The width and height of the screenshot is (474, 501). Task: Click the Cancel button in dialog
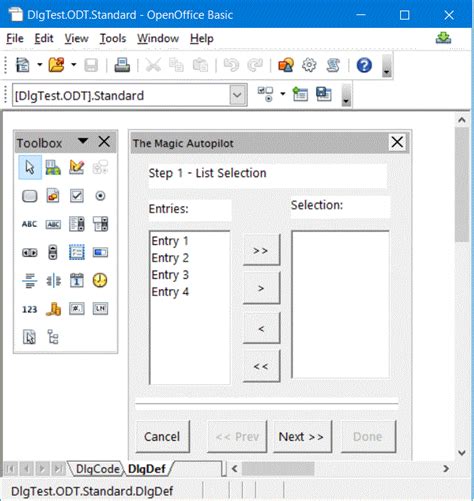[162, 437]
